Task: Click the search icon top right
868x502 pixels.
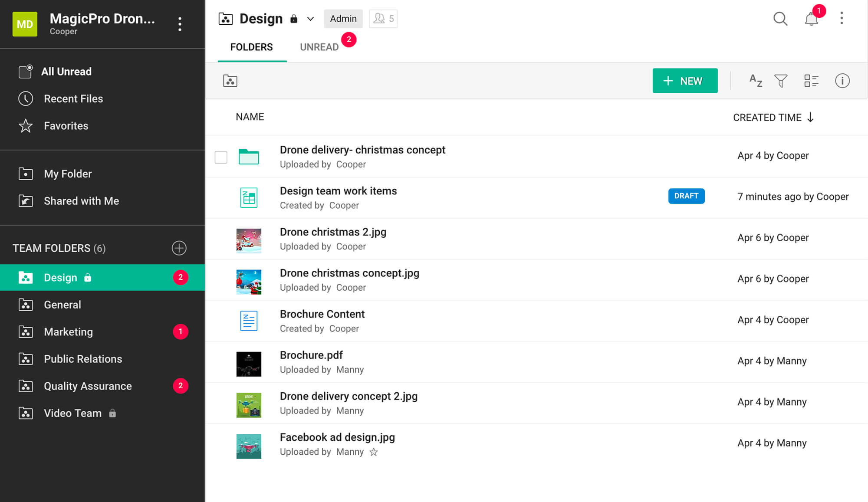Action: [x=780, y=19]
